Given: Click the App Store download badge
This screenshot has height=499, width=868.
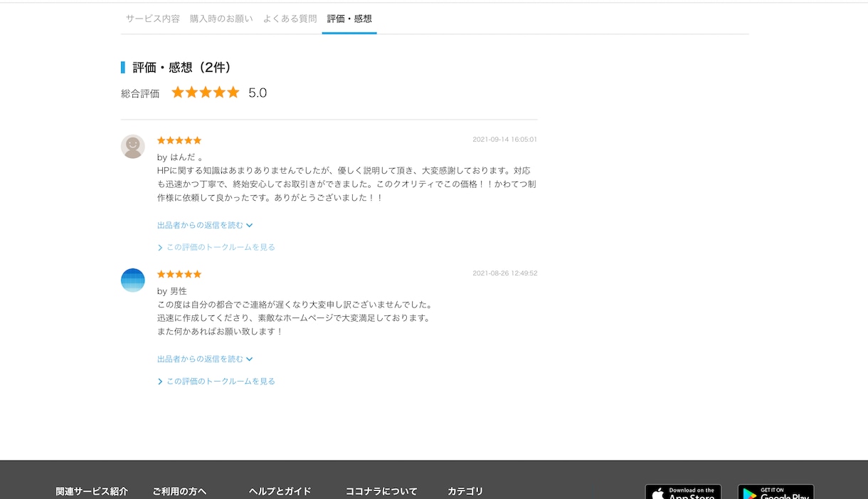Looking at the screenshot, I should pos(683,492).
